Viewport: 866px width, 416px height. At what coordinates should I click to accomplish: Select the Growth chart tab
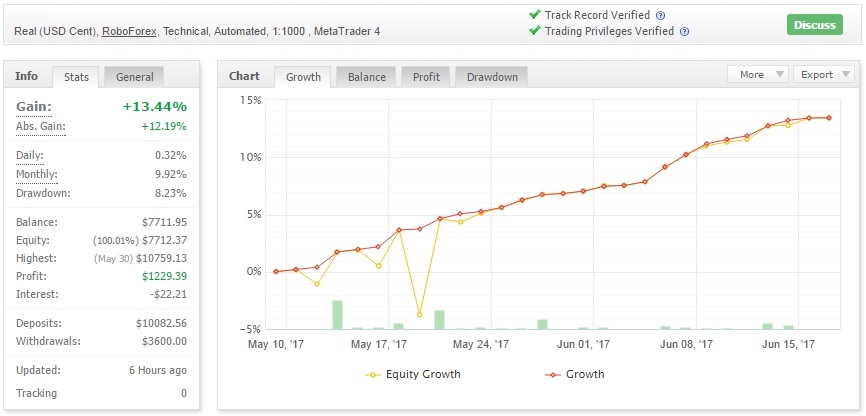coord(304,77)
